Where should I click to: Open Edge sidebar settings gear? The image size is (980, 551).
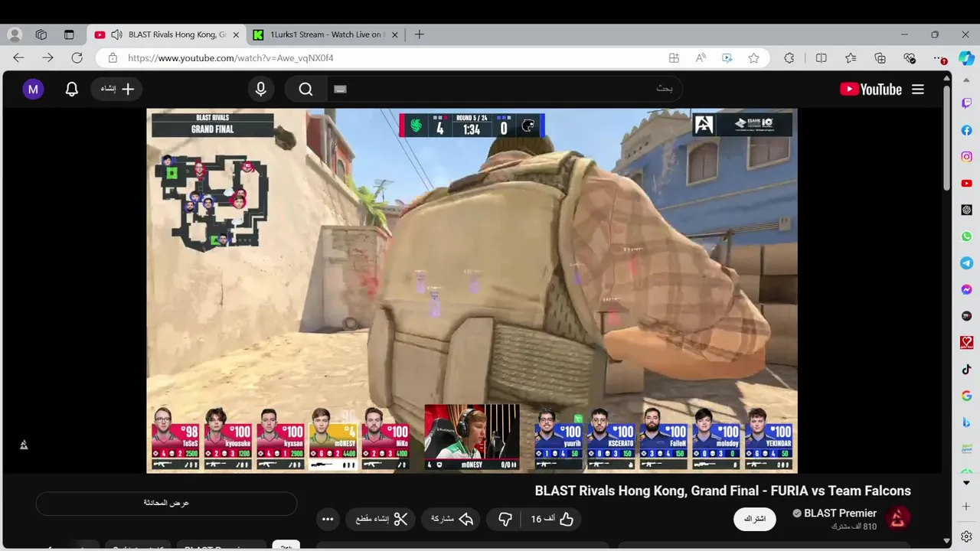966,536
